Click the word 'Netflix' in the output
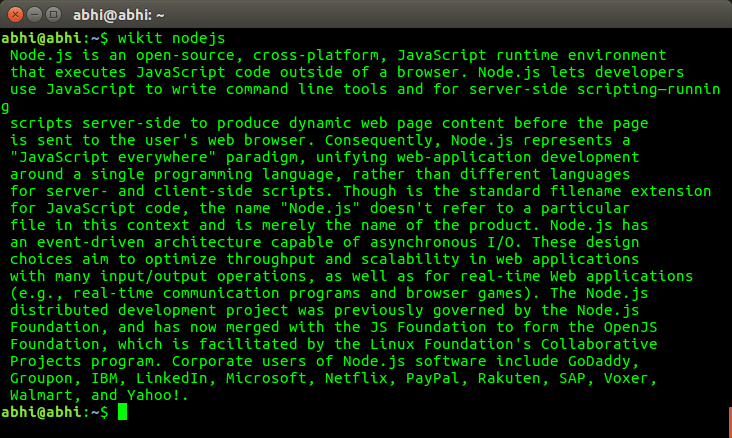The image size is (732, 438). [x=356, y=378]
